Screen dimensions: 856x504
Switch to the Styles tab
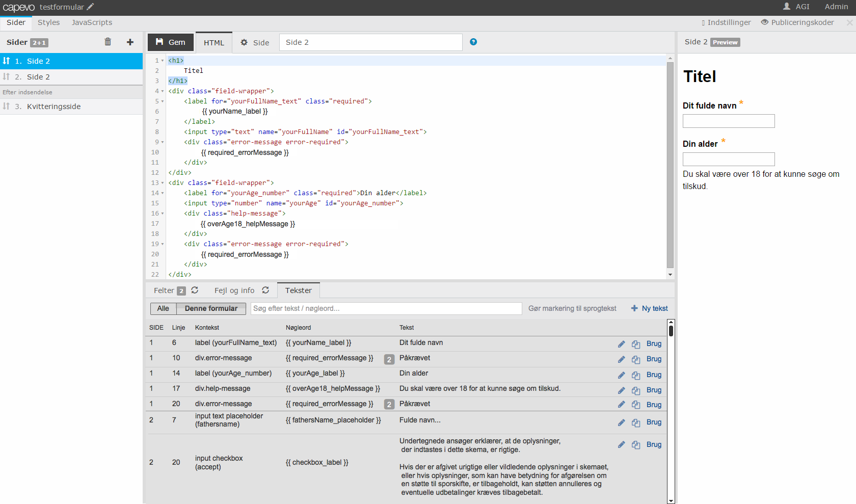(x=48, y=22)
